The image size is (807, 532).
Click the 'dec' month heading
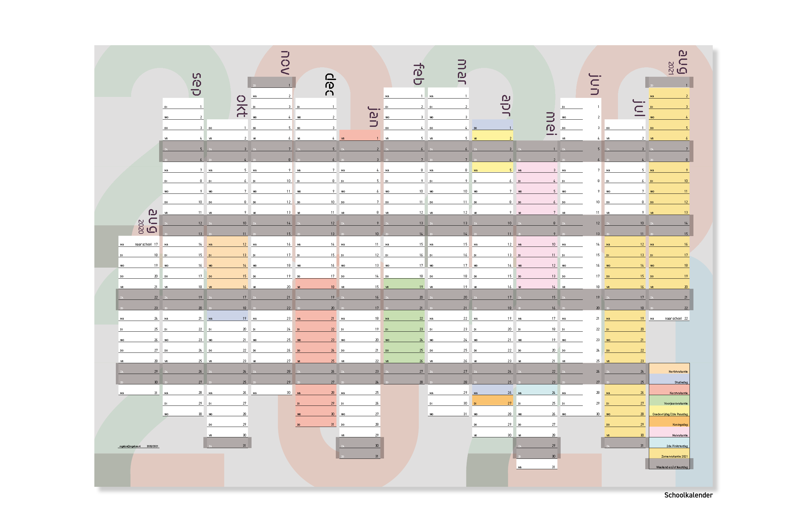click(330, 85)
